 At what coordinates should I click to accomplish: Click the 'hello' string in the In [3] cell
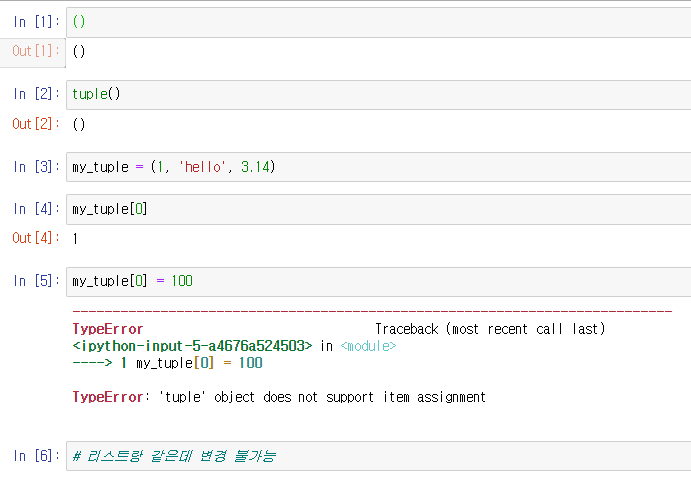coord(202,167)
